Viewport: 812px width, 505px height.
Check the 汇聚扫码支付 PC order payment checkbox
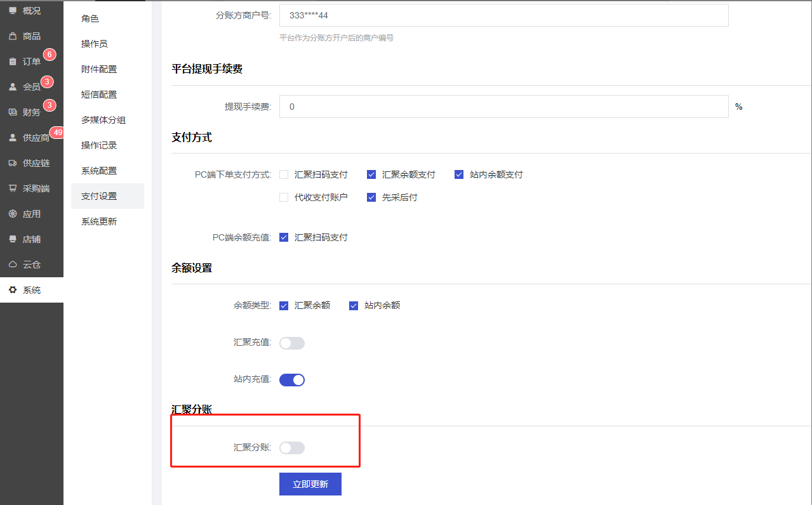pyautogui.click(x=284, y=174)
